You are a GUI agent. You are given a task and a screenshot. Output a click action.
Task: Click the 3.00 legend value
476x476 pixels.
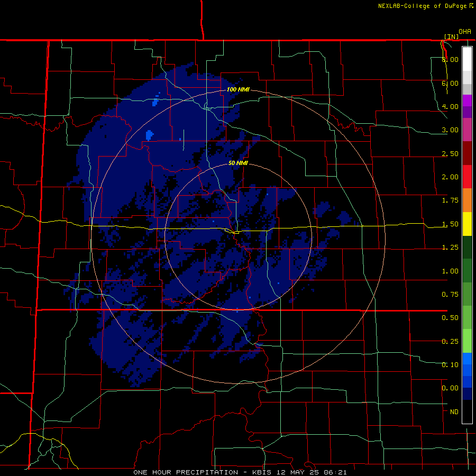(450, 130)
